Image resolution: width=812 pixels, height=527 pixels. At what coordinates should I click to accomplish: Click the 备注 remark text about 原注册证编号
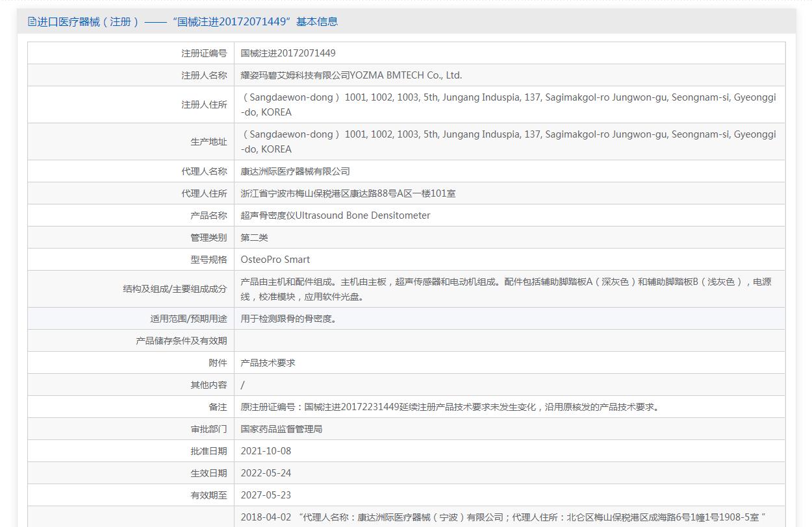(x=451, y=407)
